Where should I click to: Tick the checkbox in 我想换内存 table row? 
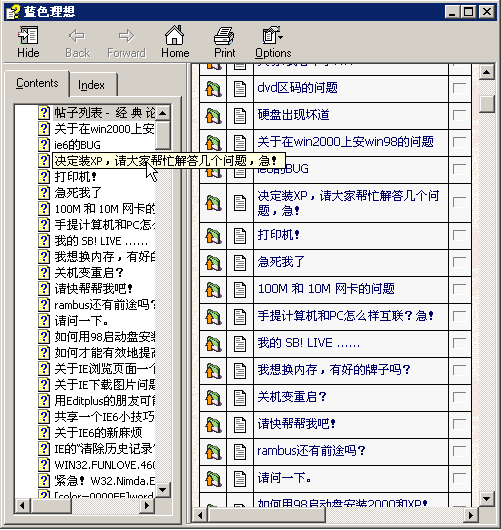460,370
